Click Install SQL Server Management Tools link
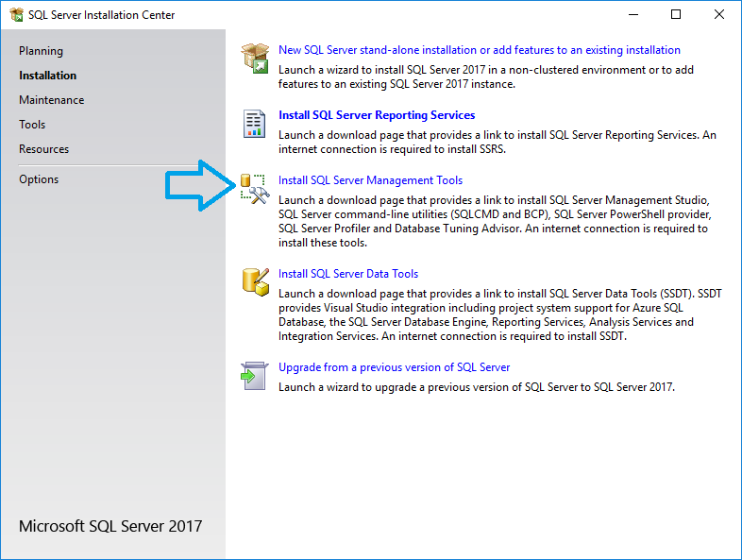The image size is (742, 560). pos(370,180)
